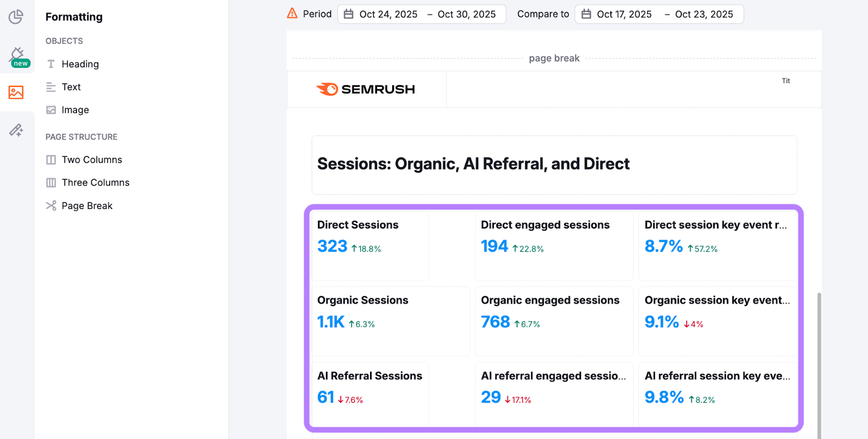Open the Period date range picker

pyautogui.click(x=422, y=14)
